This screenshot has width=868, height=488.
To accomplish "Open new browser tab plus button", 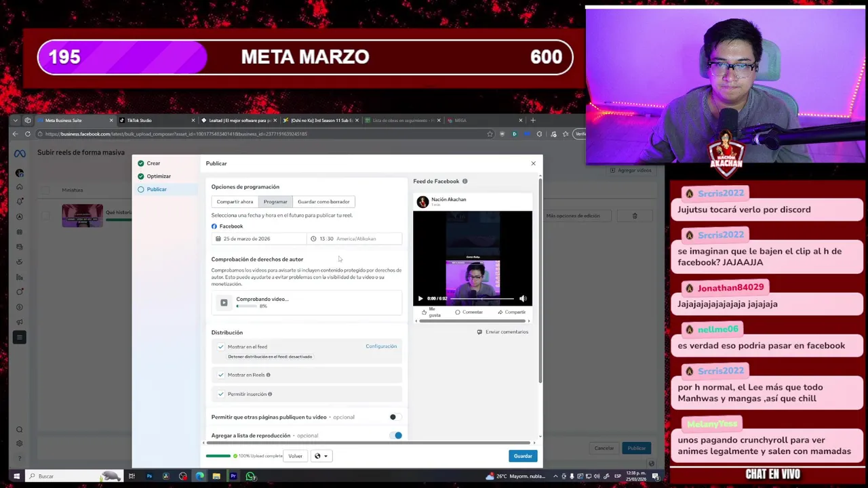I will point(533,120).
